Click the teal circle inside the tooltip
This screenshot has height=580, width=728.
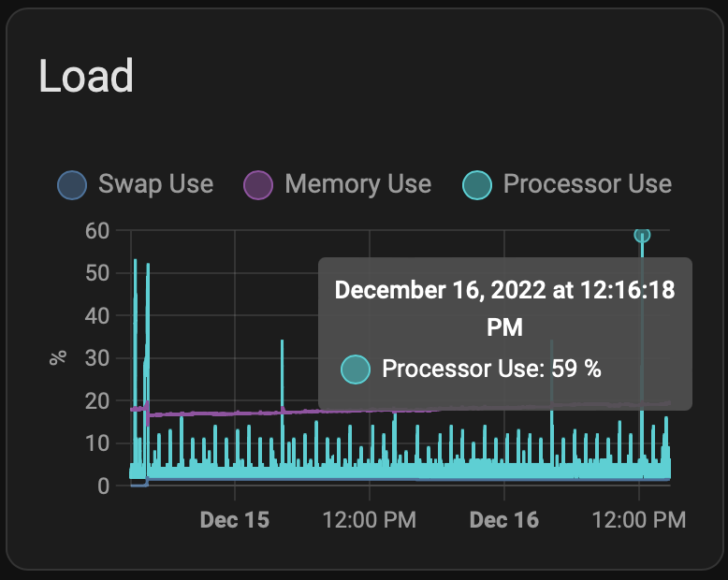356,370
